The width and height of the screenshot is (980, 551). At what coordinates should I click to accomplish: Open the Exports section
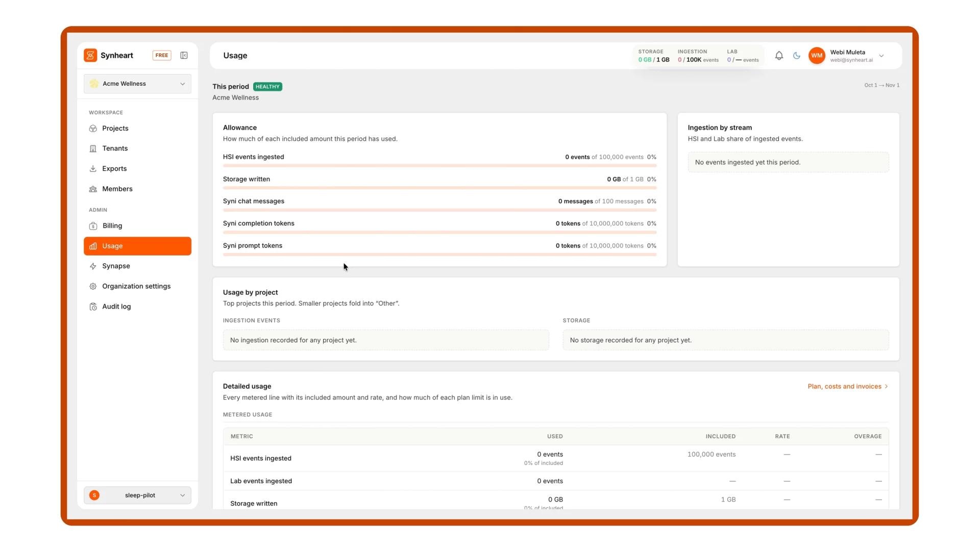click(137, 169)
